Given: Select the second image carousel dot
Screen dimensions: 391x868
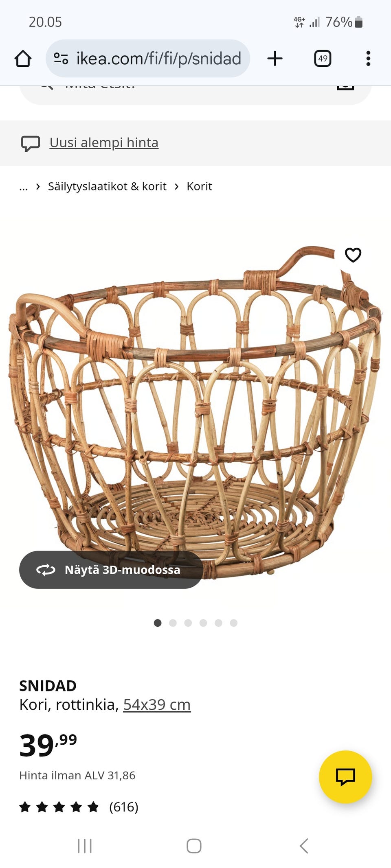Looking at the screenshot, I should pyautogui.click(x=173, y=623).
